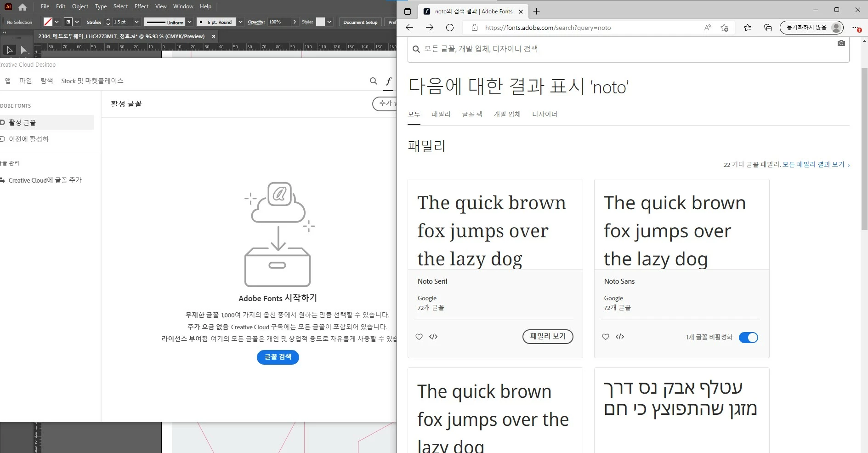Viewport: 868px width, 453px height.
Task: Open browser settings and more menu
Action: point(857,28)
